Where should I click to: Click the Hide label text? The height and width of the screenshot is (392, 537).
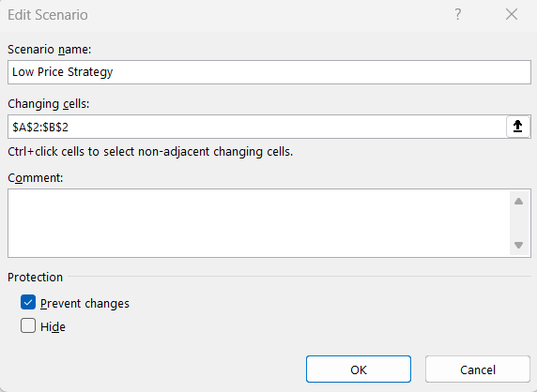53,326
